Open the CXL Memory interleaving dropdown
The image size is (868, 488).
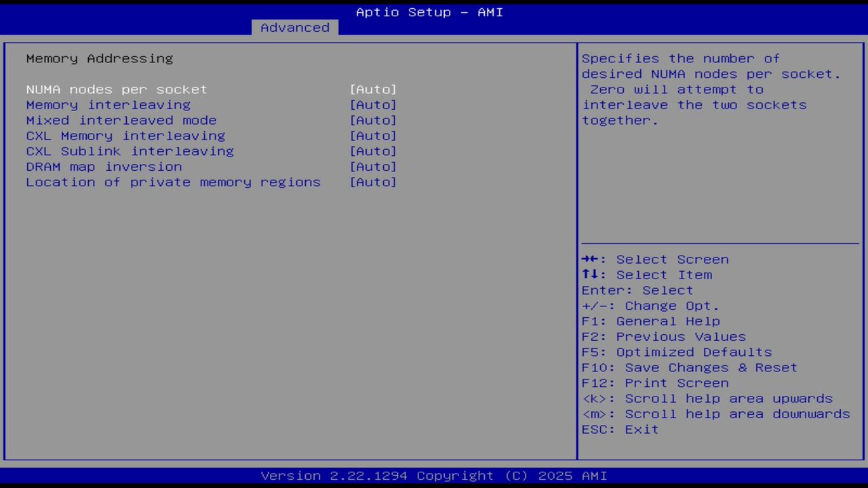(x=373, y=136)
